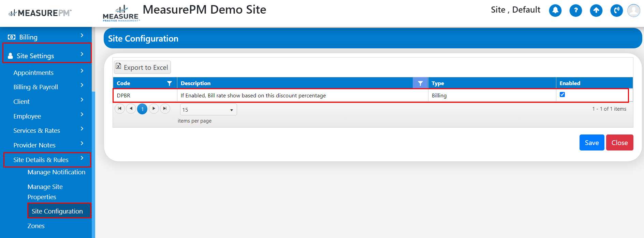Open Manage Notification menu item
This screenshot has height=238, width=644.
click(56, 172)
